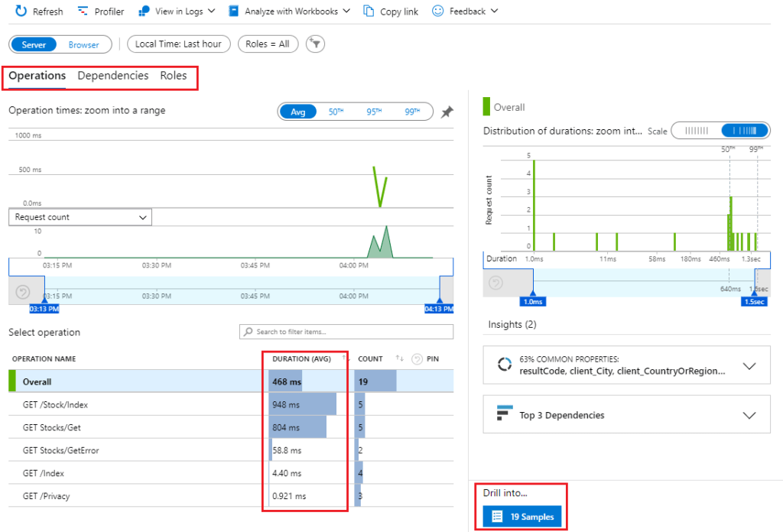Open the Roles tab

click(174, 76)
